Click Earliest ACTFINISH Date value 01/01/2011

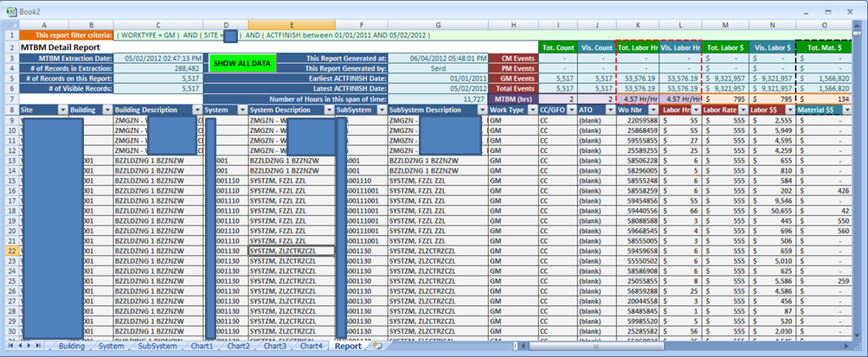[438, 79]
